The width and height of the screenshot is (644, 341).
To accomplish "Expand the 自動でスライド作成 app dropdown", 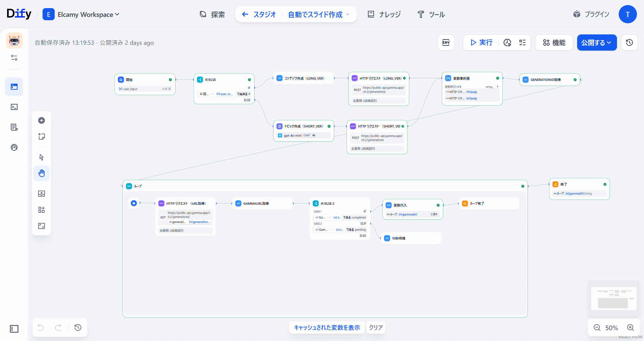I will point(318,15).
